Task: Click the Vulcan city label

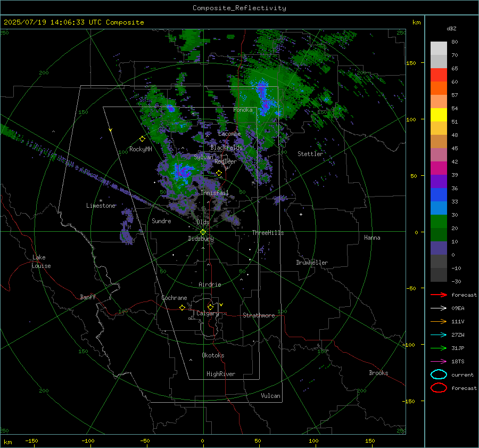Action: [271, 396]
